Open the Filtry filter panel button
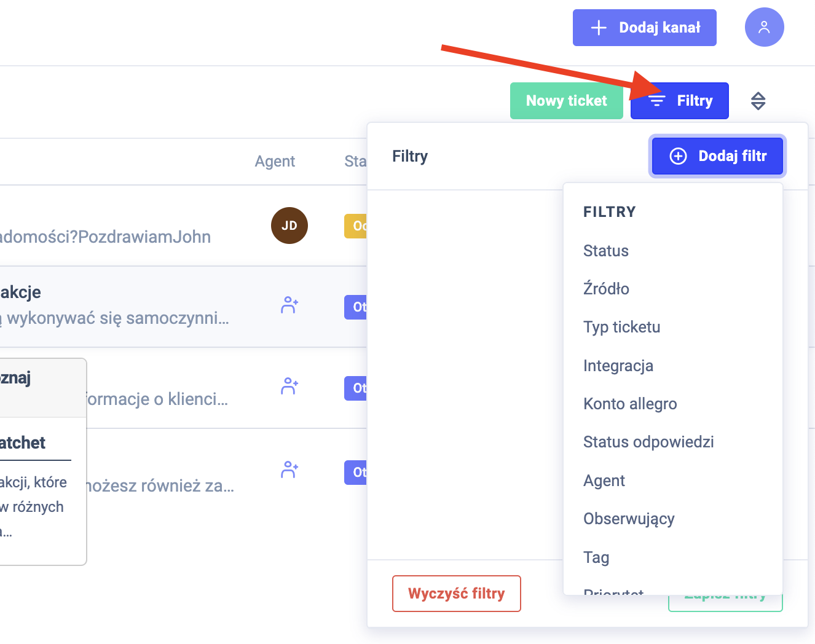The image size is (815, 644). tap(680, 101)
